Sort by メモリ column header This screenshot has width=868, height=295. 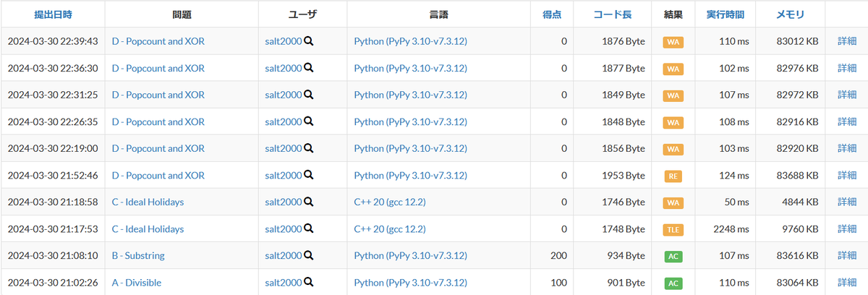coord(790,14)
